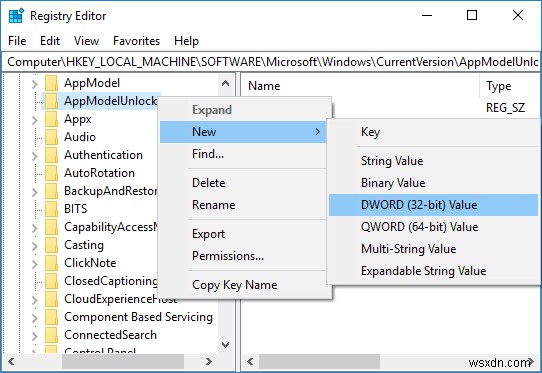This screenshot has height=373, width=542.
Task: Click the AutoRotation folder icon
Action: [x=51, y=173]
